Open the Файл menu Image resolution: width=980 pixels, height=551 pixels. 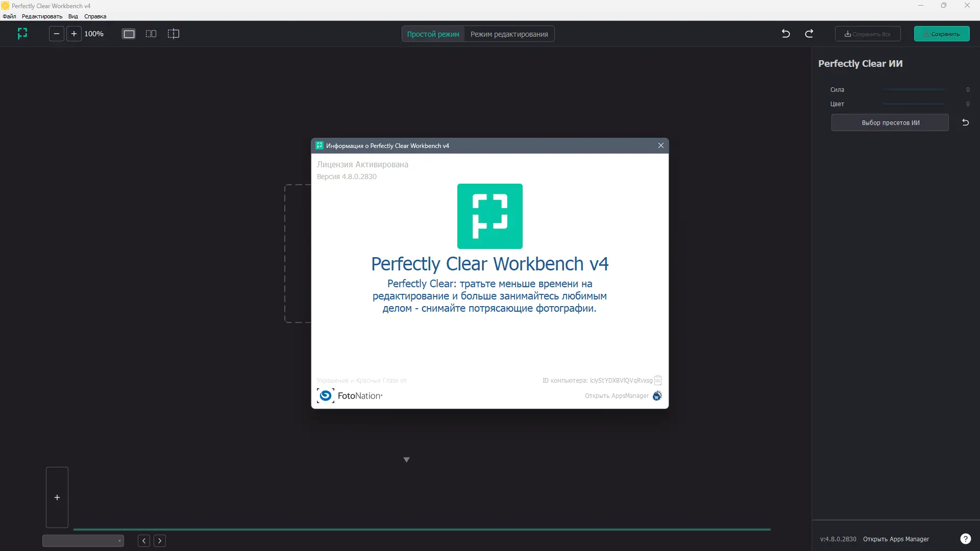9,16
